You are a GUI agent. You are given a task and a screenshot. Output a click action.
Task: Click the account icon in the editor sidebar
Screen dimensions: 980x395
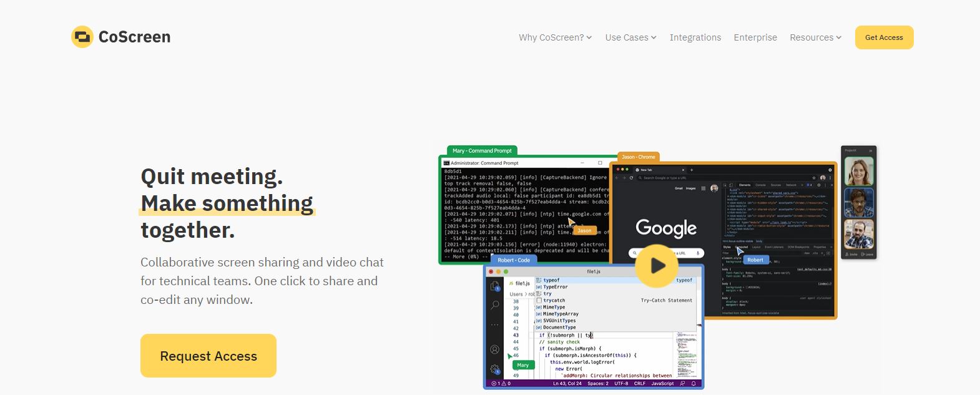495,349
